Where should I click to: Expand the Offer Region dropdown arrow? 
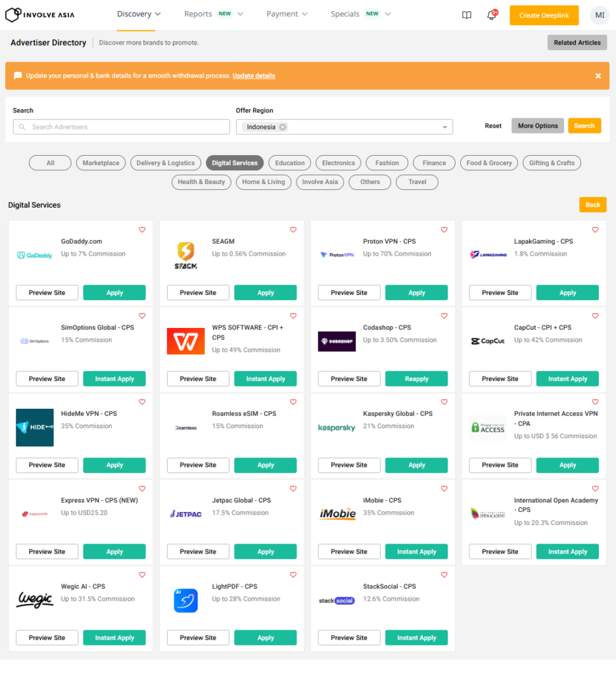444,128
